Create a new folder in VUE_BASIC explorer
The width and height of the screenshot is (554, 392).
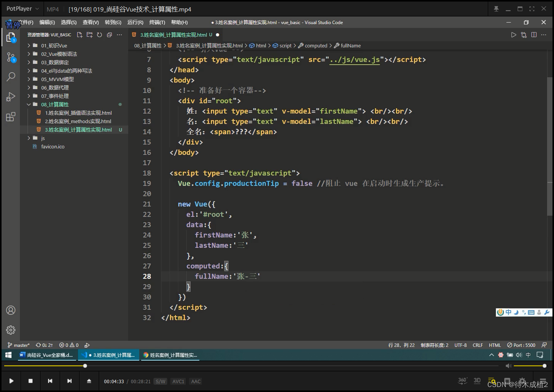90,35
